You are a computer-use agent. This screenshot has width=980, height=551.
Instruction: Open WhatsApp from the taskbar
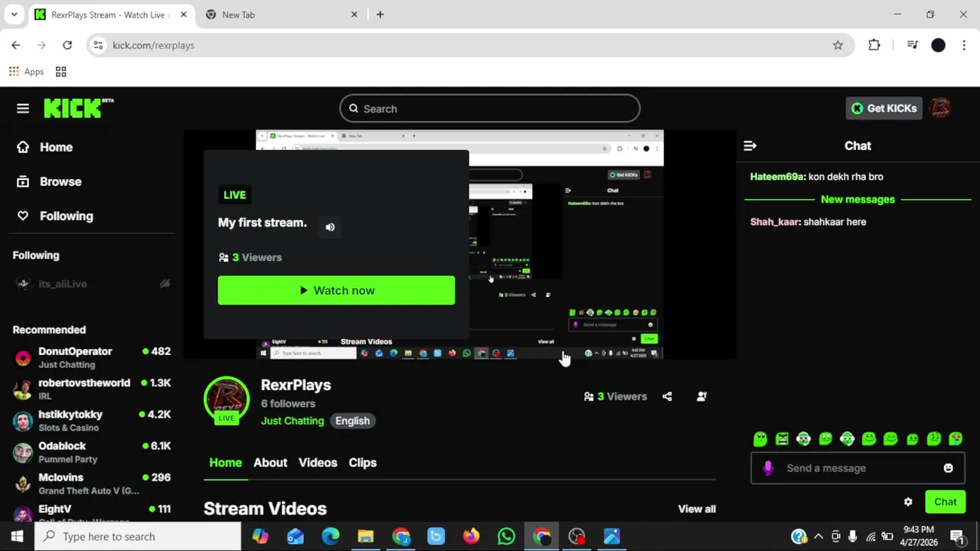(x=506, y=536)
